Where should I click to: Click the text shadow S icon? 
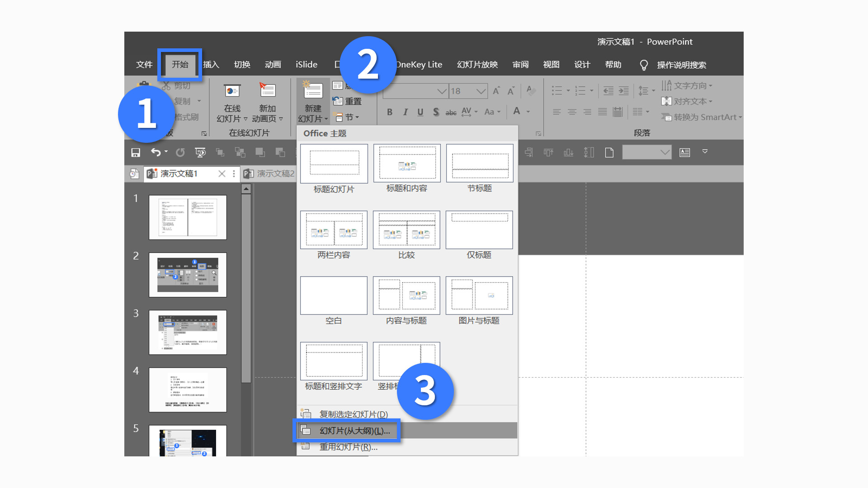point(436,112)
